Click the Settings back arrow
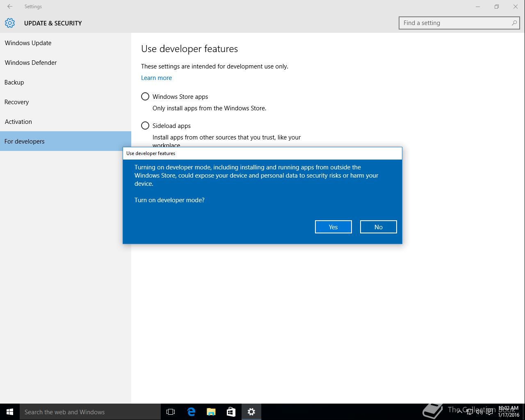The height and width of the screenshot is (420, 525). [x=10, y=7]
